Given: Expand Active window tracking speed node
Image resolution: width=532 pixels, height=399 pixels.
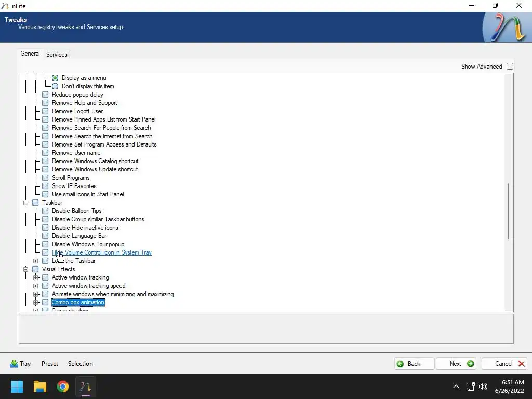Looking at the screenshot, I should tap(35, 286).
